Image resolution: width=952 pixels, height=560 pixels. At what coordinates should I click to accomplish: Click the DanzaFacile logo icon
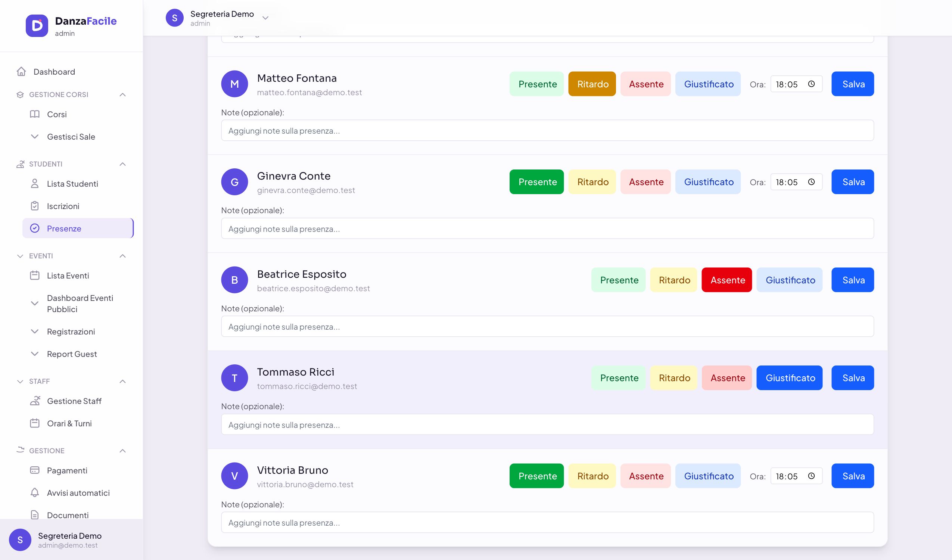pos(37,26)
